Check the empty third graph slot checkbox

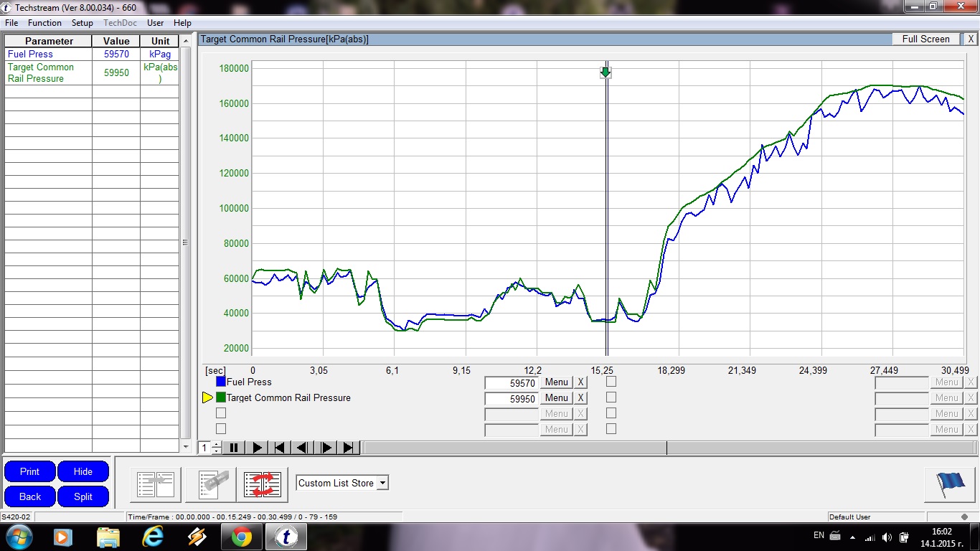[221, 413]
